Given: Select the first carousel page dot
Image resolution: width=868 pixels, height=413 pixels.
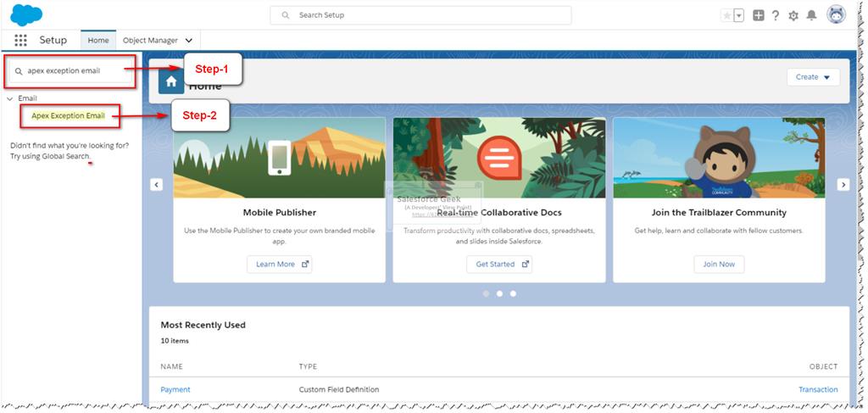Looking at the screenshot, I should 486,293.
